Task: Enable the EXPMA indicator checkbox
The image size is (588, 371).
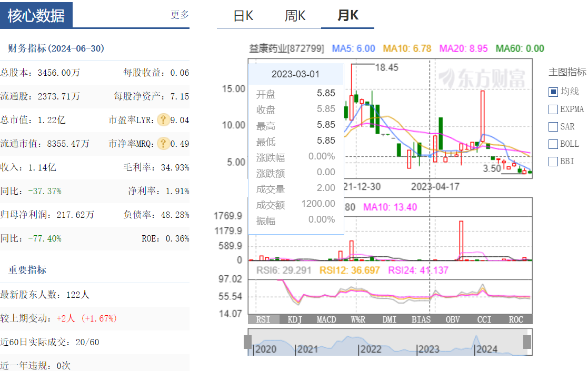Action: (x=553, y=109)
